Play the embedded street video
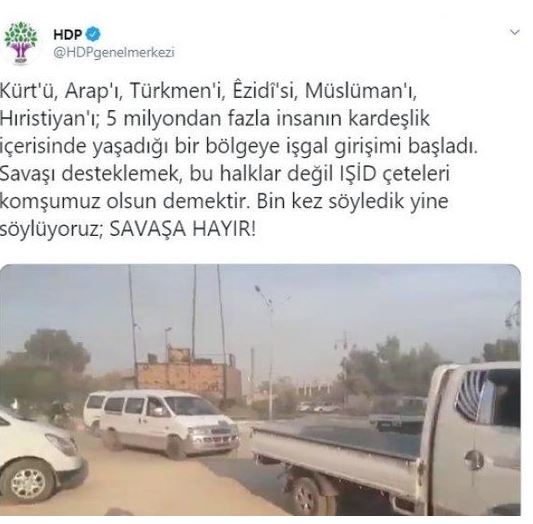The width and height of the screenshot is (533, 524). tap(260, 390)
